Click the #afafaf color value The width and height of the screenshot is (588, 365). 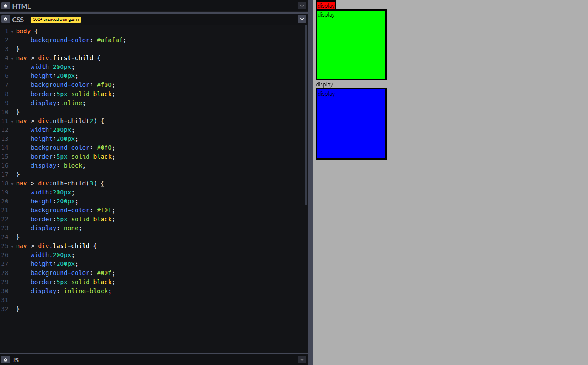coord(110,40)
